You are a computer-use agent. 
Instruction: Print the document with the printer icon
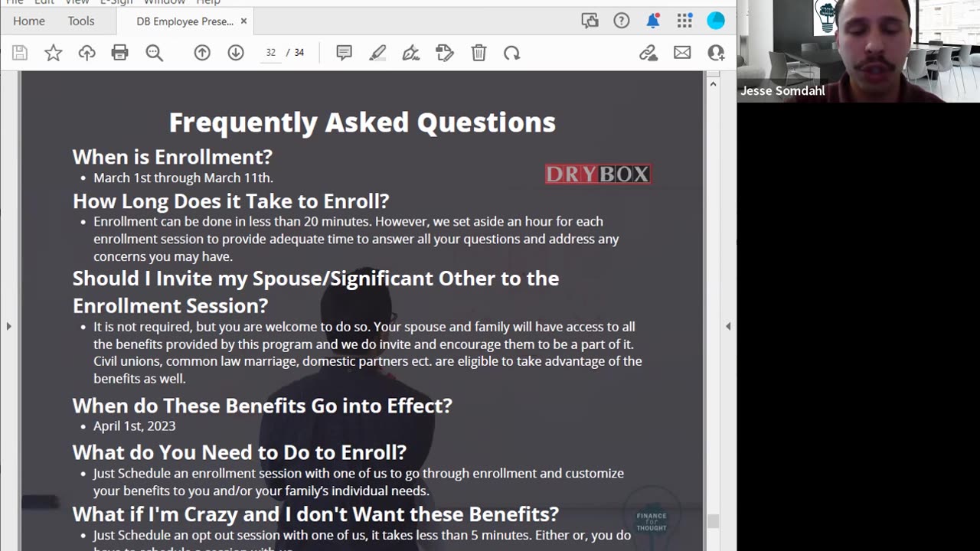120,53
